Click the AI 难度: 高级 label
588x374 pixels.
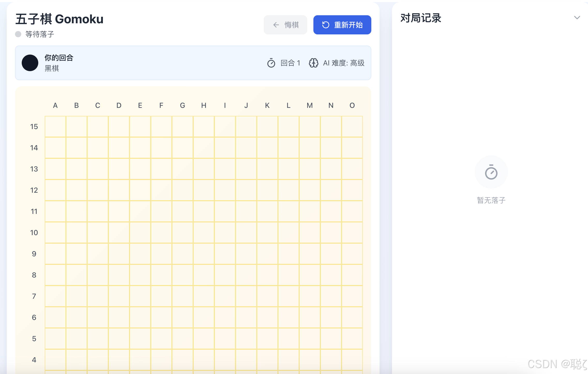(343, 63)
